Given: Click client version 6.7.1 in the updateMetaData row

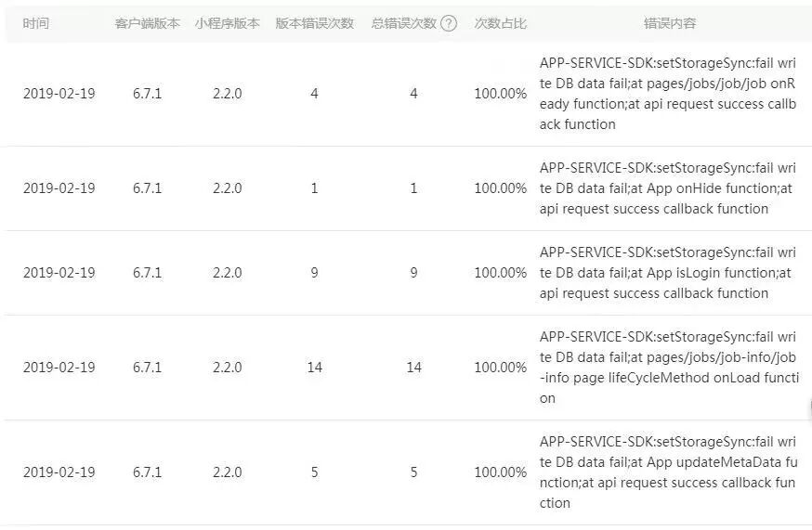Looking at the screenshot, I should (147, 472).
